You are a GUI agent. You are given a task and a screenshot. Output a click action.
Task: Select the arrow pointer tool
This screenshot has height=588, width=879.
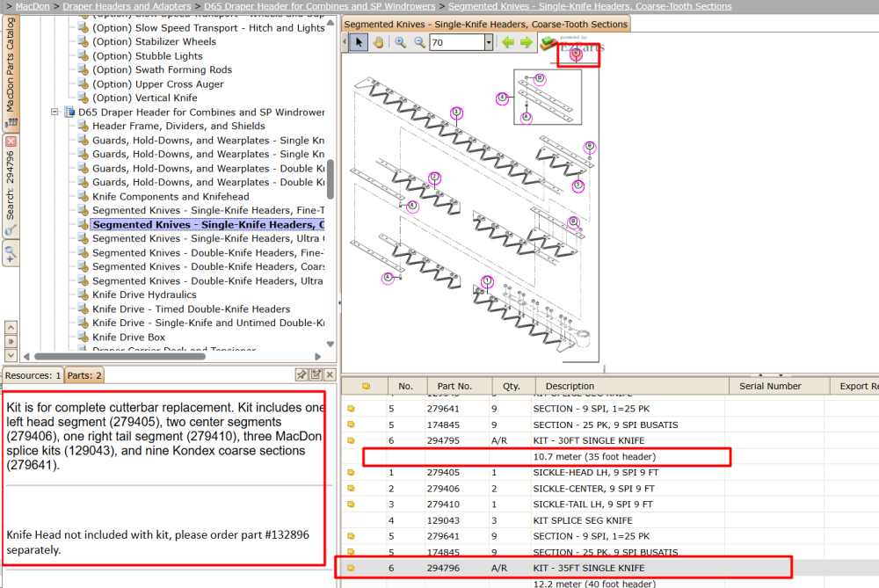point(359,42)
